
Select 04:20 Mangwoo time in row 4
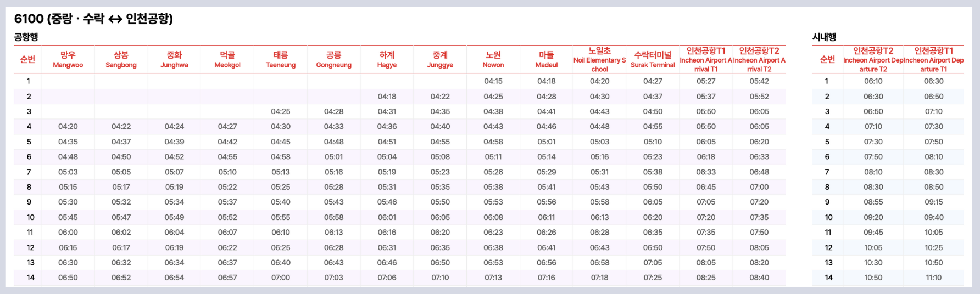pos(68,127)
